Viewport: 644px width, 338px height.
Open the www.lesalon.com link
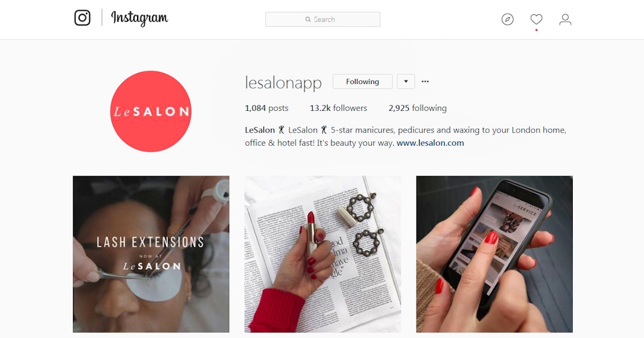coord(430,143)
